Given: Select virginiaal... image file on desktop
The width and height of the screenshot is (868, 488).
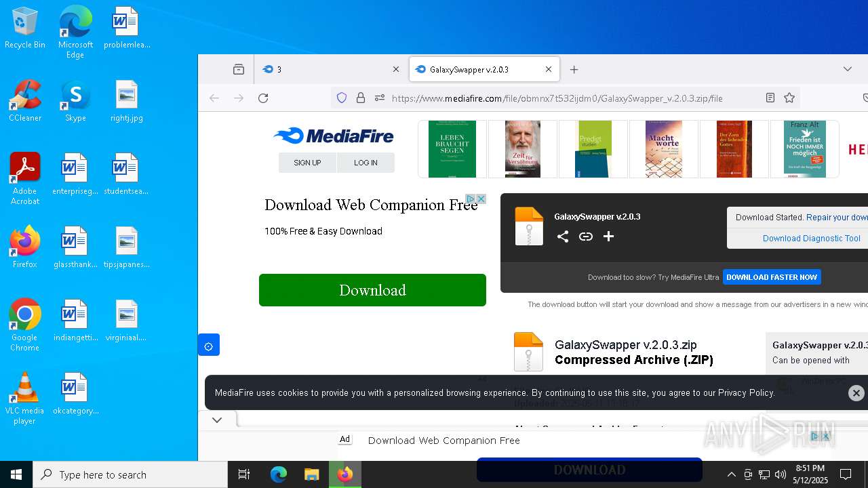Looking at the screenshot, I should [126, 321].
